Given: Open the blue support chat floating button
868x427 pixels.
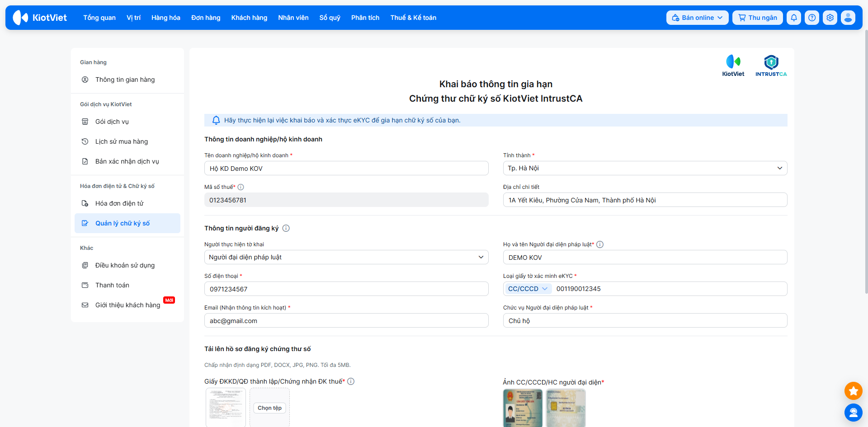Looking at the screenshot, I should (854, 413).
